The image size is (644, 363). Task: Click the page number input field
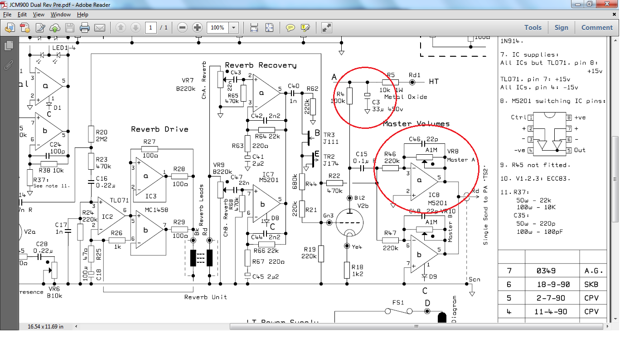151,28
